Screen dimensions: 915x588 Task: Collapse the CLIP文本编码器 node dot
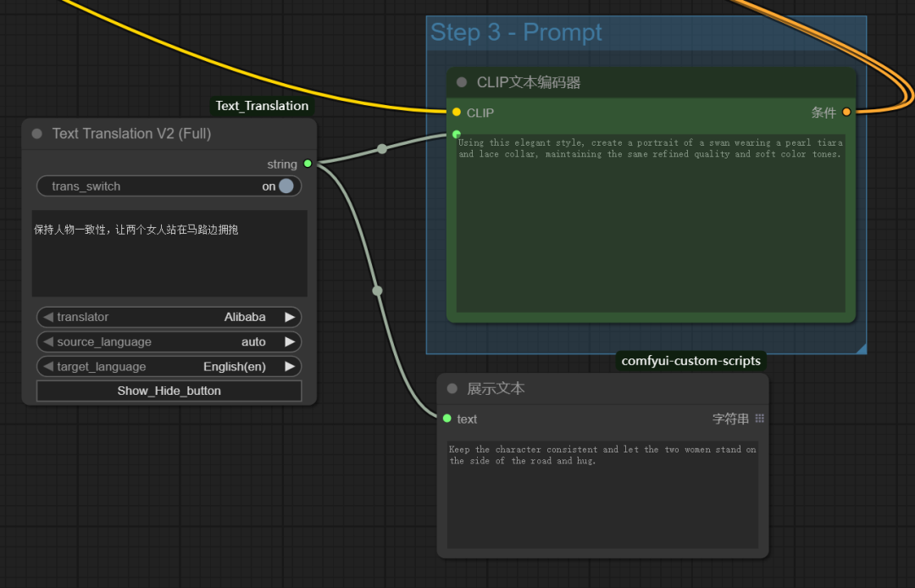point(462,82)
